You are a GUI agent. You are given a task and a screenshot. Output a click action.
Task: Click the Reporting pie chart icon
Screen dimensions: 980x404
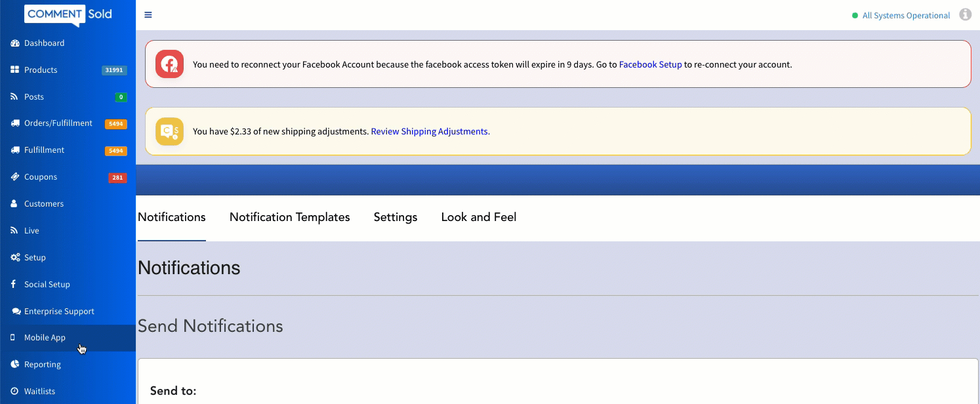(14, 365)
